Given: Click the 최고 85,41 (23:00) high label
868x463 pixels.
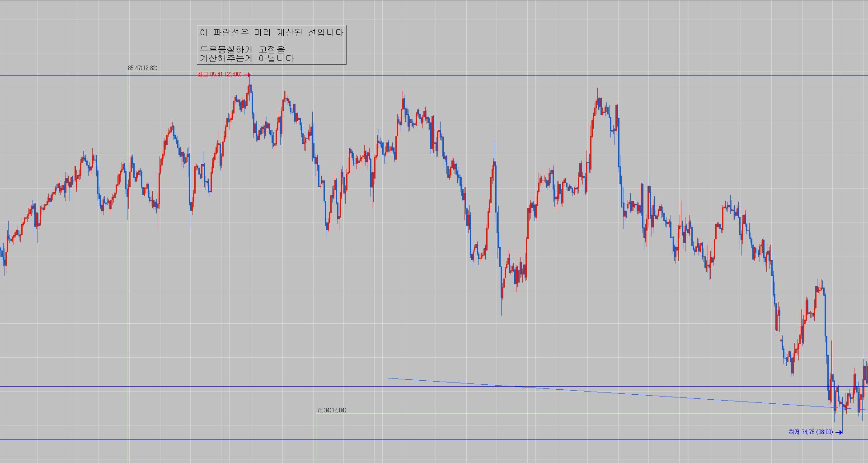Looking at the screenshot, I should [220, 75].
